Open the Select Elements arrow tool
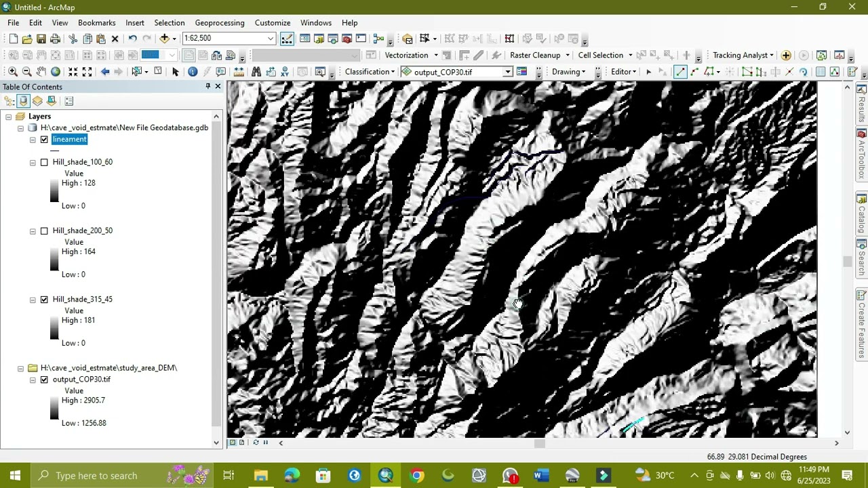The height and width of the screenshot is (488, 868). (x=175, y=72)
